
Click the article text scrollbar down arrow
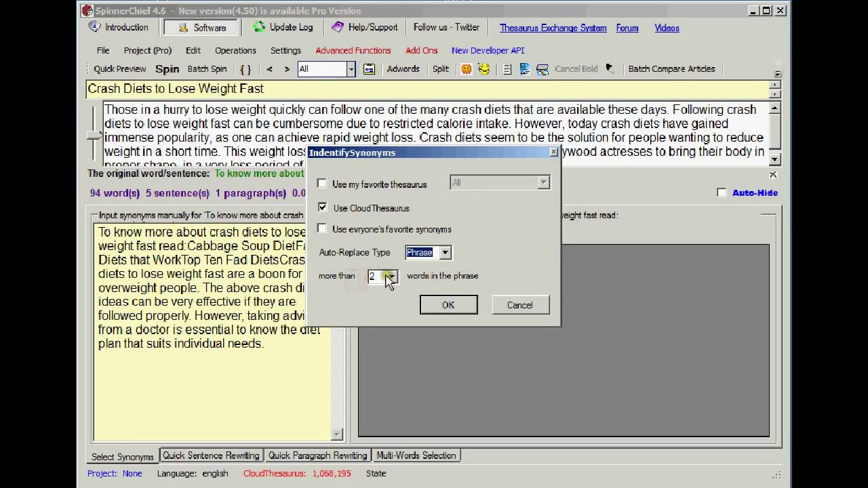[x=775, y=159]
